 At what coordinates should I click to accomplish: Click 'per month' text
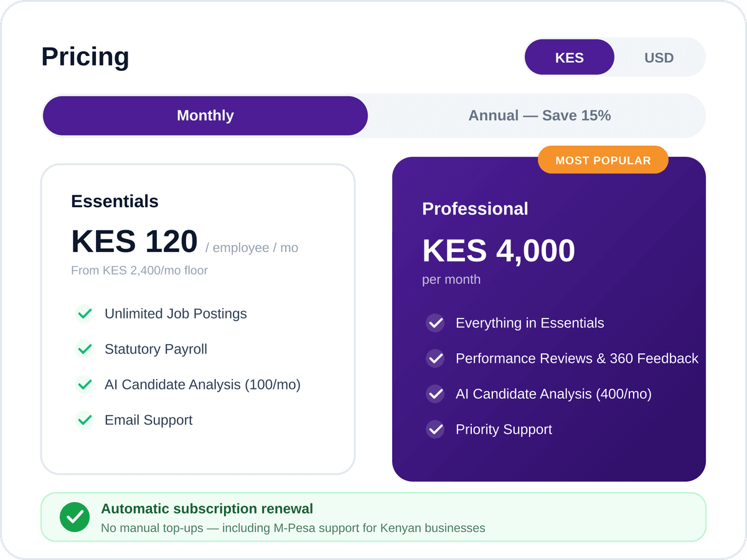[451, 280]
